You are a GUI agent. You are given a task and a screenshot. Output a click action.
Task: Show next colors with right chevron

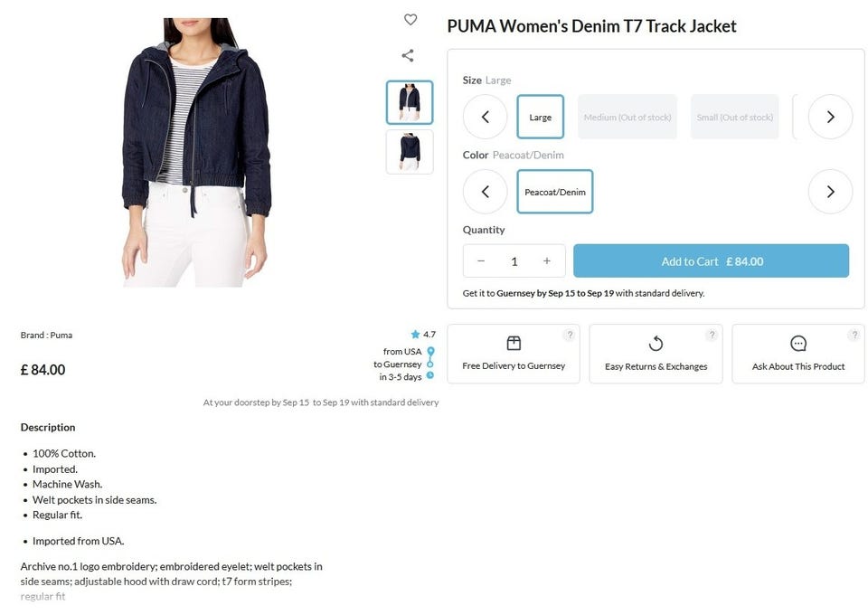point(830,192)
